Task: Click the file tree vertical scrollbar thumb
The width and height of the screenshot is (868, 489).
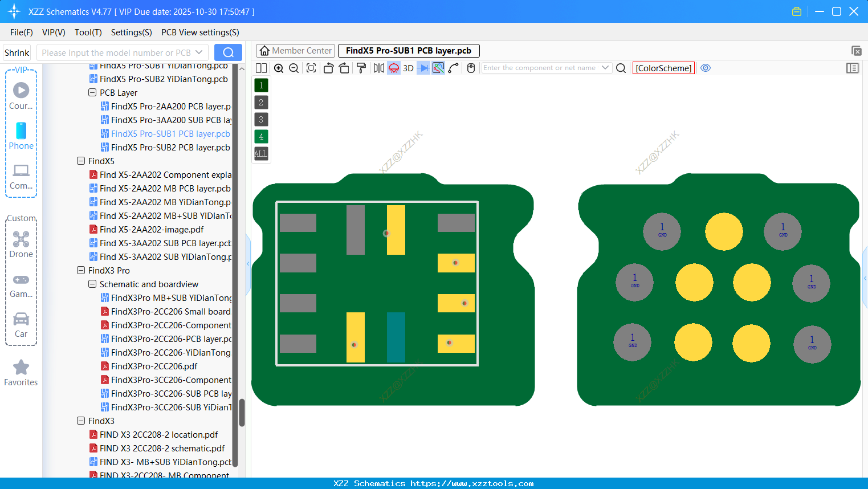Action: [242, 412]
